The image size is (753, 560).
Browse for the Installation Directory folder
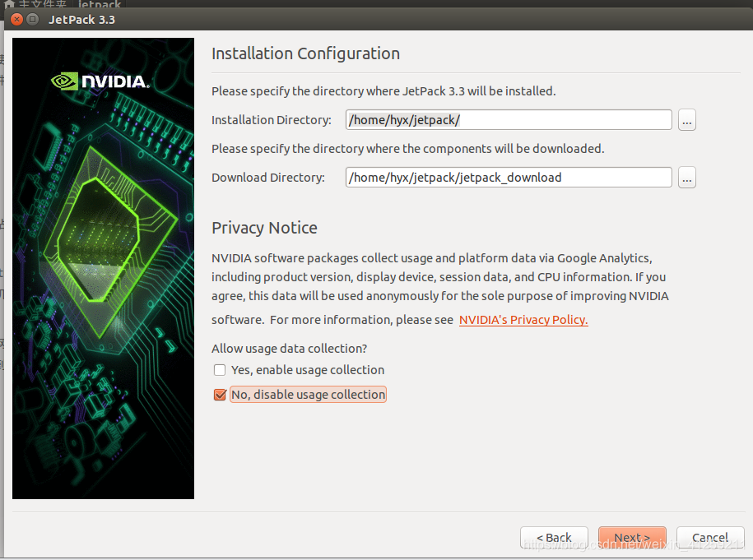click(x=687, y=120)
